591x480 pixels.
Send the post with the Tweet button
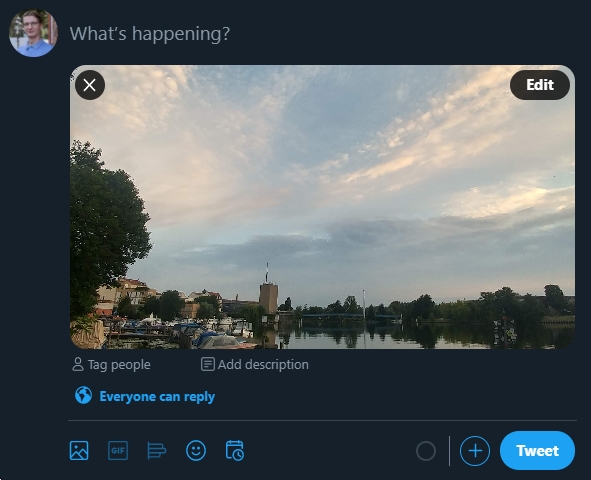[x=537, y=451]
